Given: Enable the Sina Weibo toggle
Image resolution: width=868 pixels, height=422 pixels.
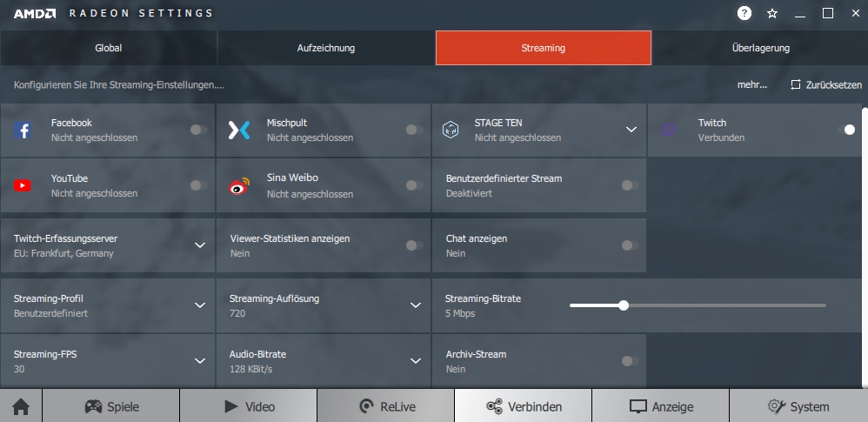Looking at the screenshot, I should click(415, 185).
